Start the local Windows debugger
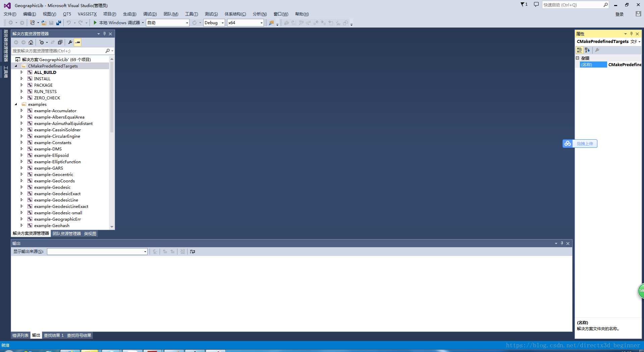Viewport: 644px width, 352px height. coord(116,23)
